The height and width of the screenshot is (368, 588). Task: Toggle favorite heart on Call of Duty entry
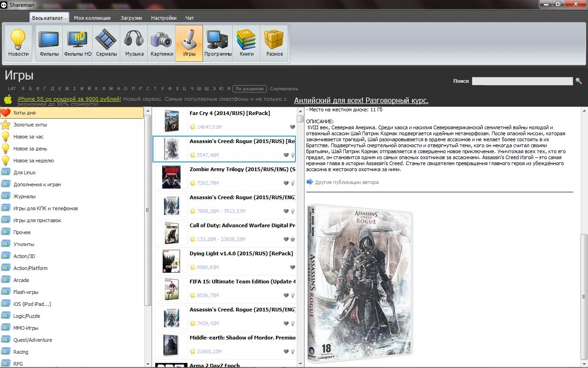coord(286,239)
